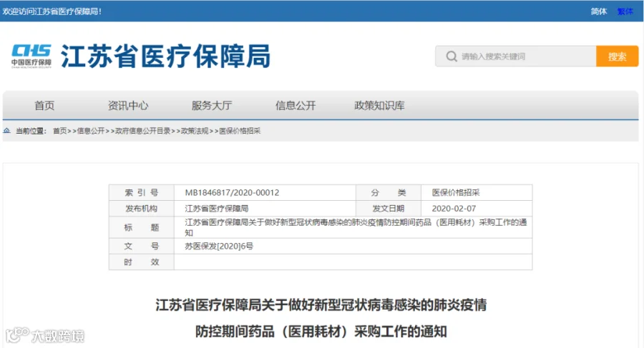The width and height of the screenshot is (644, 348).
Task: Click the CHS 中国医疗保障 logo
Action: (x=31, y=56)
